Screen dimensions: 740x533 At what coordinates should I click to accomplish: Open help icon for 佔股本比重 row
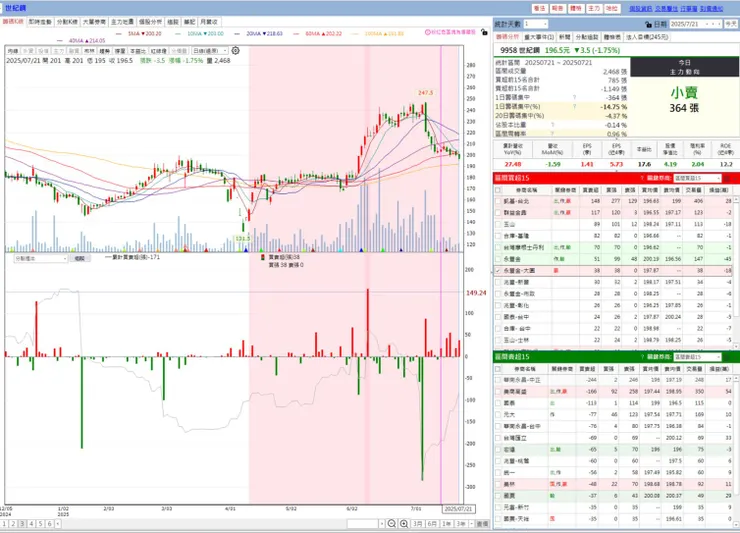click(552, 125)
